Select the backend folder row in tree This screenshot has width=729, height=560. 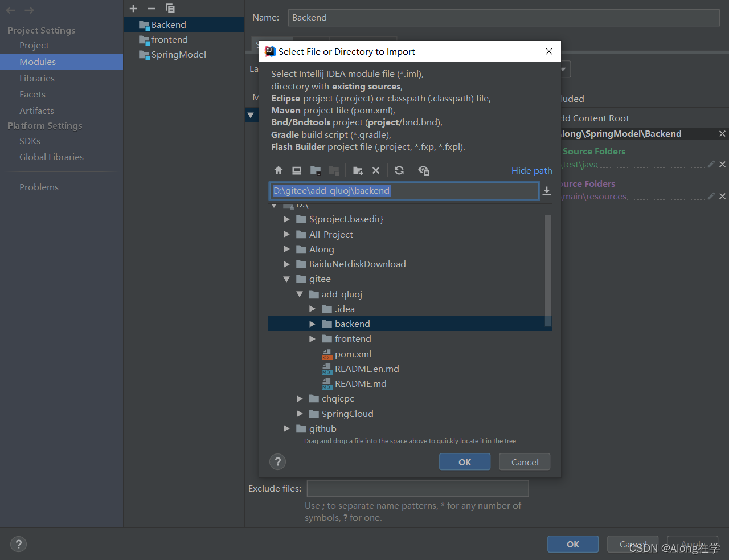click(x=410, y=324)
